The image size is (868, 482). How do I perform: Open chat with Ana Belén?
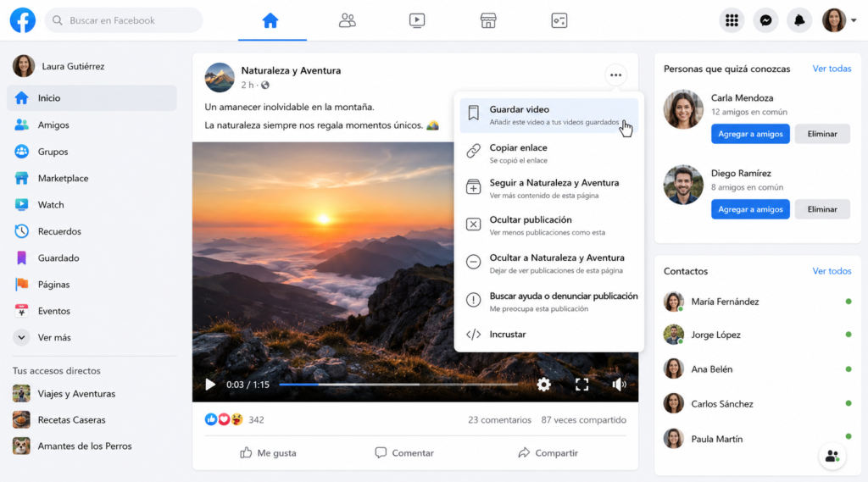(757, 369)
